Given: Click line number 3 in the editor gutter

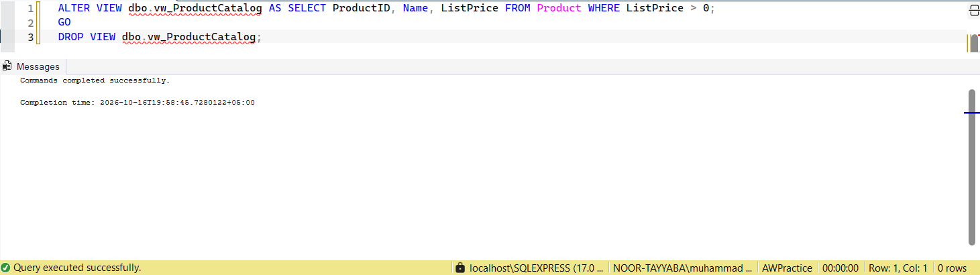Looking at the screenshot, I should (x=30, y=36).
